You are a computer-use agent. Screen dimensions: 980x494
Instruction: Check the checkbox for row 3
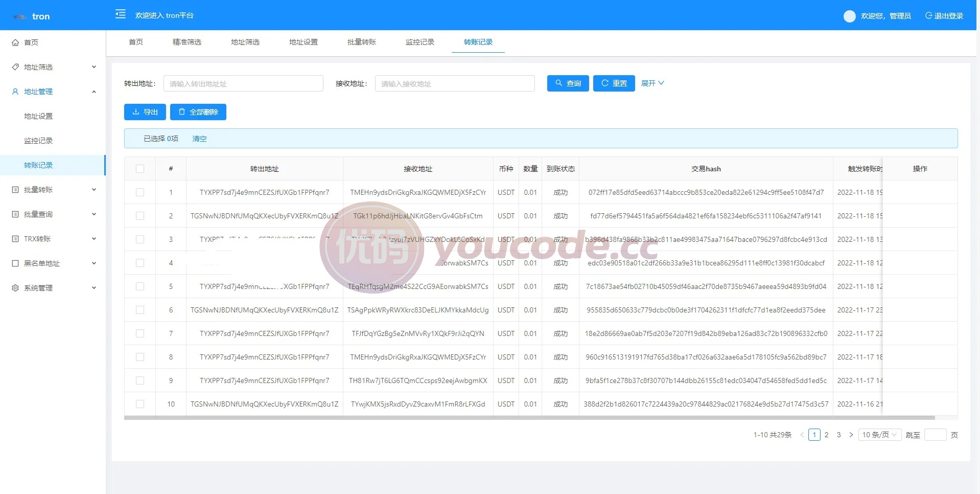(x=140, y=239)
